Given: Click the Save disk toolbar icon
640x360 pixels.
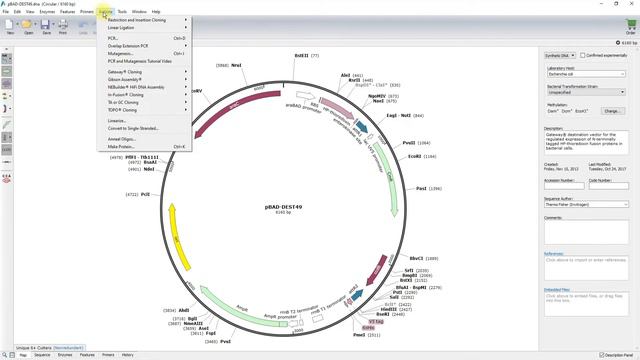Looking at the screenshot, I should 45,25.
